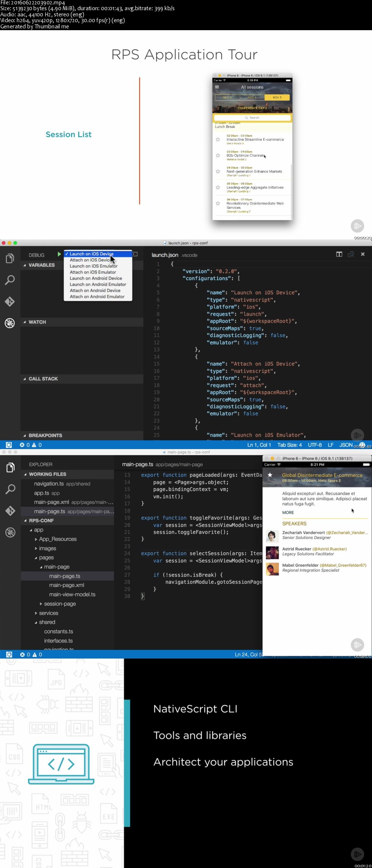The width and height of the screenshot is (372, 868).
Task: Favorite Next-generation Enhance Markets session
Action: pyautogui.click(x=218, y=172)
